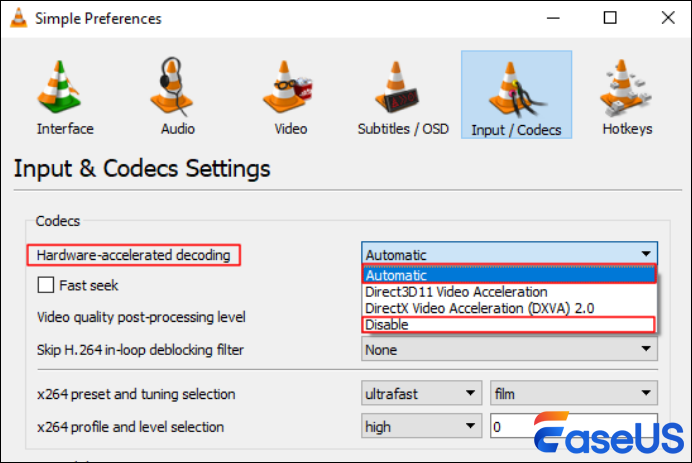Open the x264 tuning film dropdown
692x463 pixels.
(x=573, y=394)
